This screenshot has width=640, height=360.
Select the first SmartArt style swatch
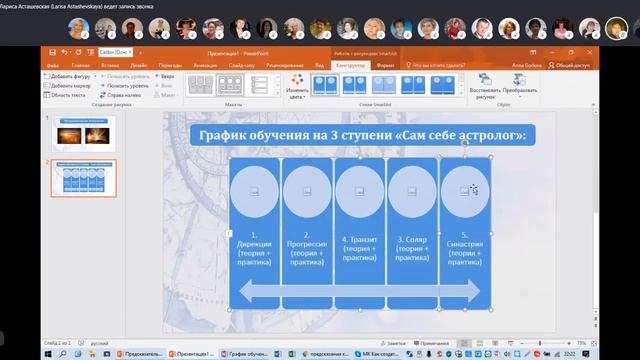click(325, 85)
